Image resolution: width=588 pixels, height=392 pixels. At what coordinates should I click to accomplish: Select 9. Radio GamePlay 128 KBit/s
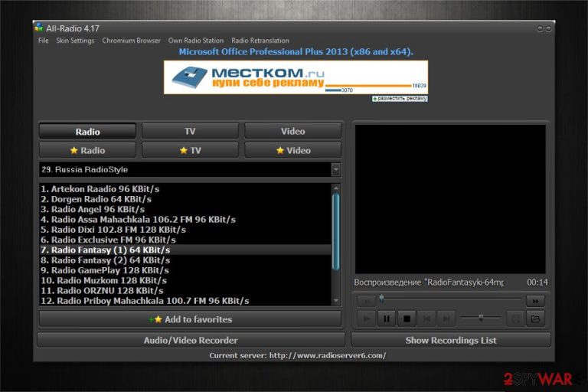185,270
